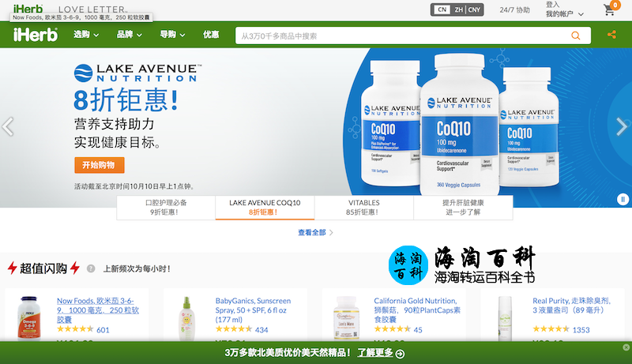The image size is (632, 364).
Task: Open Real Purity 走珠除臭剂 product link
Action: tap(571, 306)
